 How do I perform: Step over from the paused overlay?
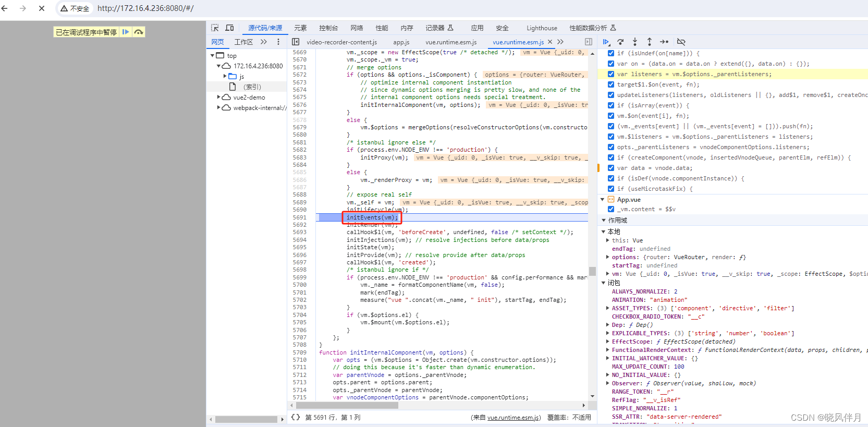coord(138,32)
